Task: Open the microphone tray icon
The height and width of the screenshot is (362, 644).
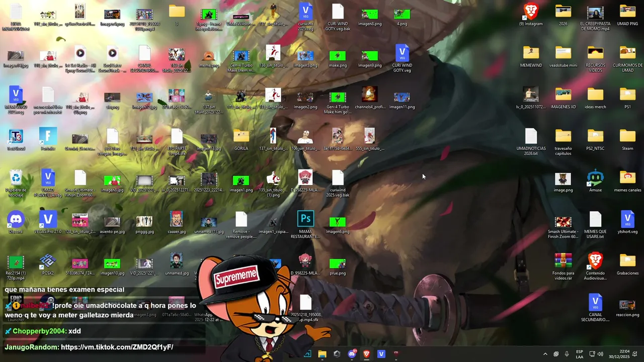Action: 567,354
